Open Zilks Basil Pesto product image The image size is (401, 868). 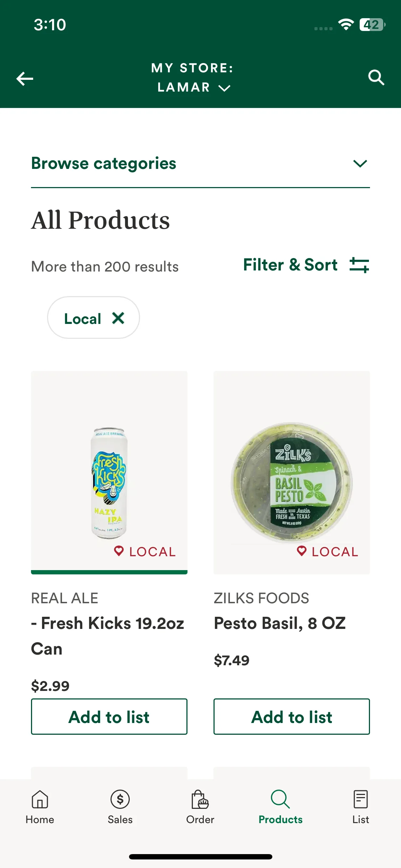click(292, 472)
